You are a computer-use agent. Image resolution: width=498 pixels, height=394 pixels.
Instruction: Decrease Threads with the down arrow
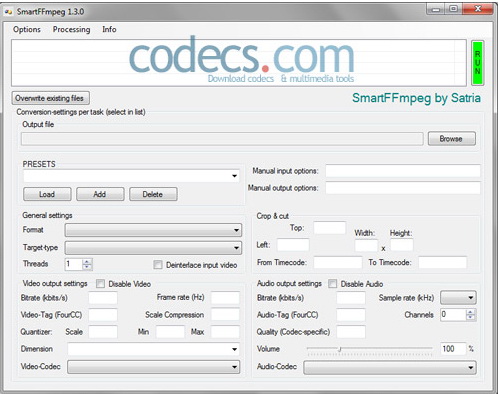(x=87, y=267)
